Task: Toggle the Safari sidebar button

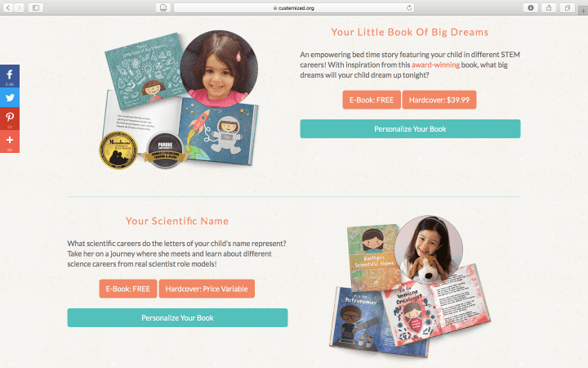Action: (36, 7)
